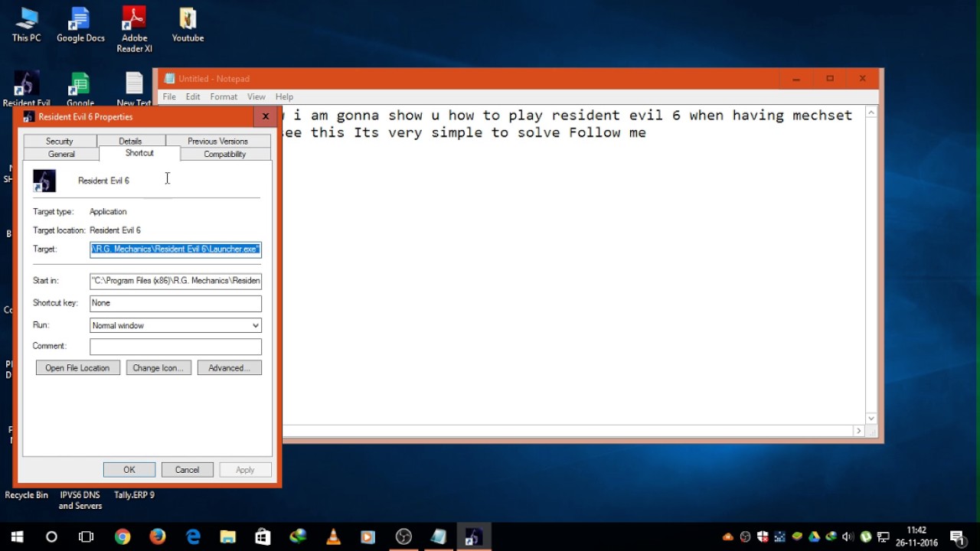Open Task View from the taskbar

pyautogui.click(x=87, y=536)
